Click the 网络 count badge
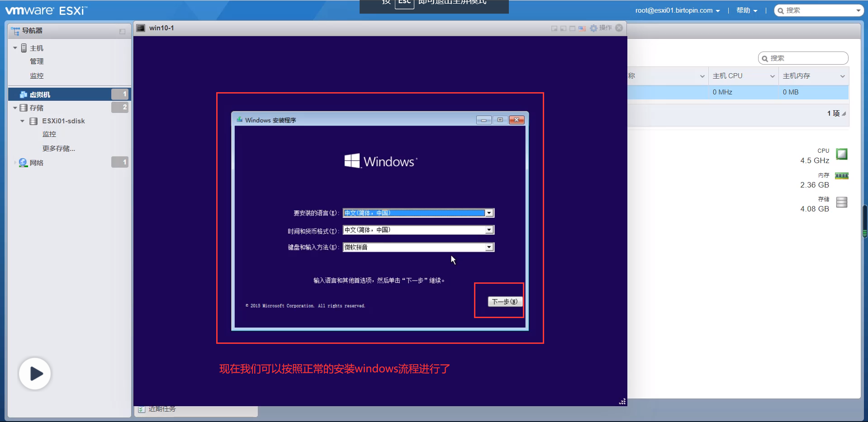 [120, 162]
